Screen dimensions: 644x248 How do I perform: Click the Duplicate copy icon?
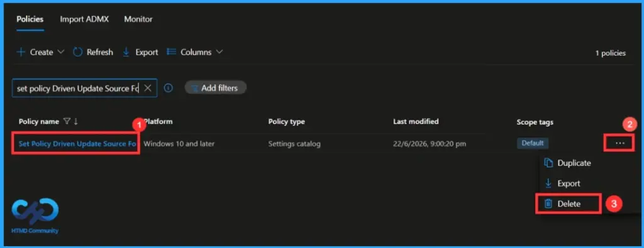tap(548, 163)
